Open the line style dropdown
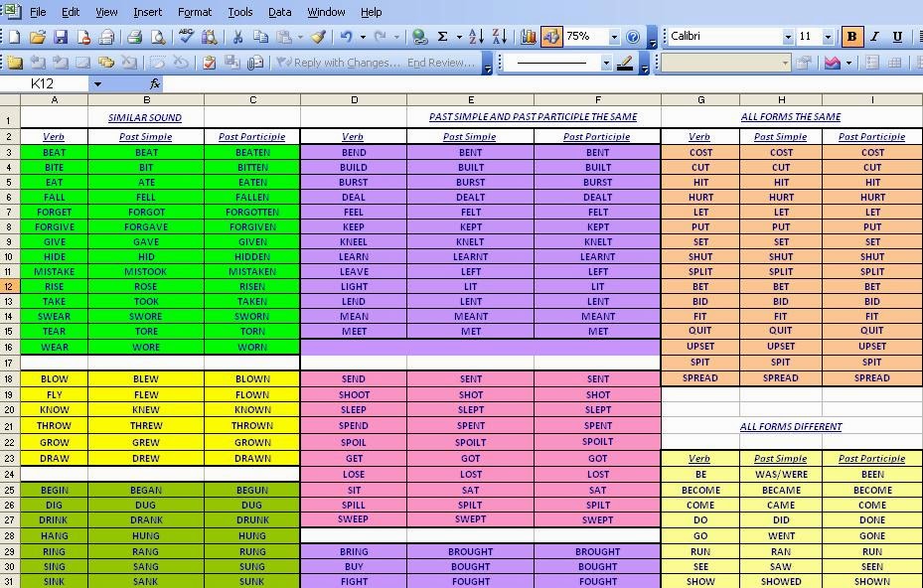The image size is (923, 588). (x=606, y=63)
